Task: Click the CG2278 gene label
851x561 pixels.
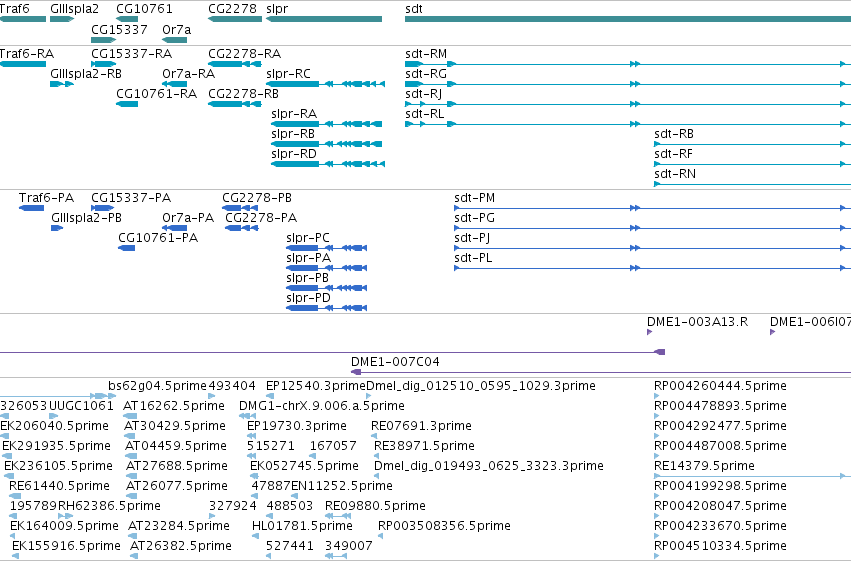Action: click(x=232, y=9)
